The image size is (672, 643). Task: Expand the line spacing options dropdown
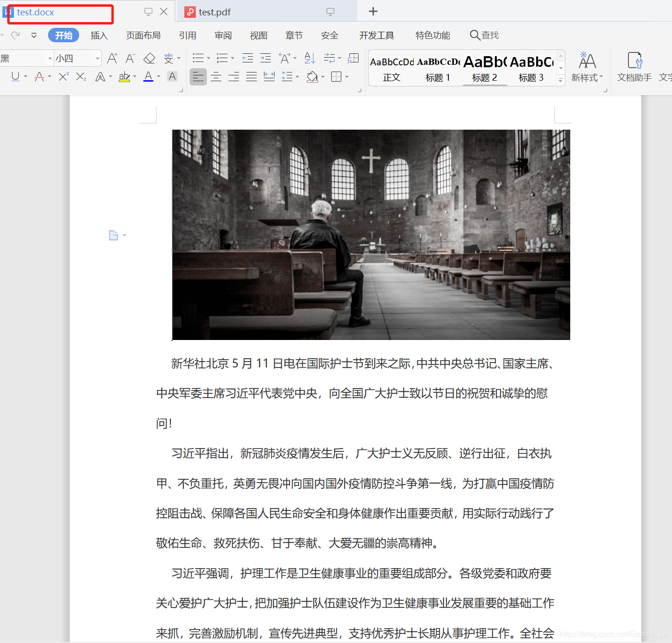298,76
